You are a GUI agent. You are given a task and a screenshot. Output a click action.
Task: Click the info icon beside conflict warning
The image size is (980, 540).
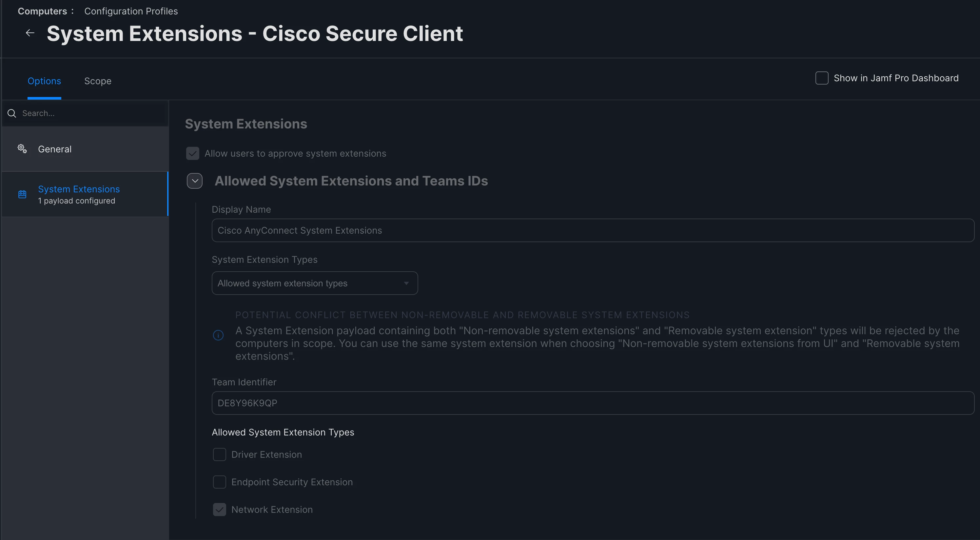pyautogui.click(x=218, y=335)
